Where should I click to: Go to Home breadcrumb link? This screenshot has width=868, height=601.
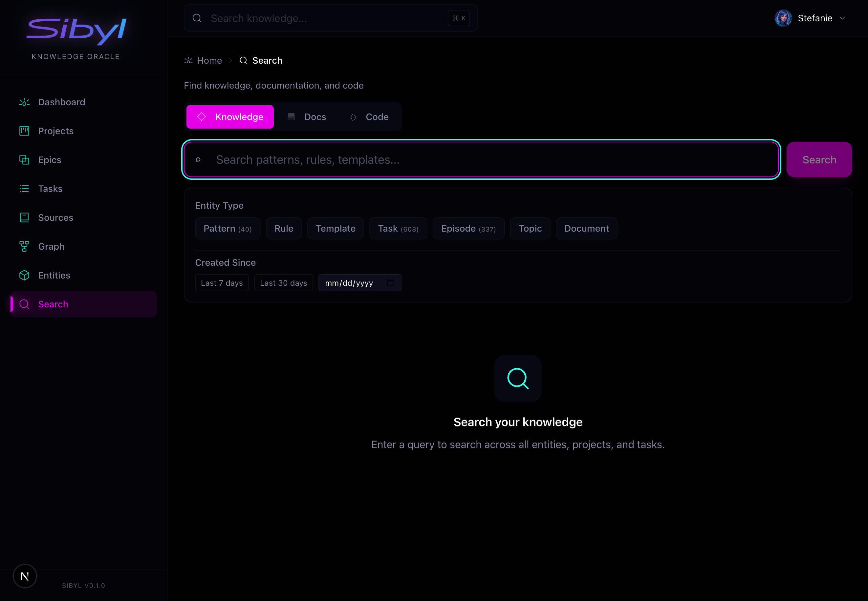(209, 61)
